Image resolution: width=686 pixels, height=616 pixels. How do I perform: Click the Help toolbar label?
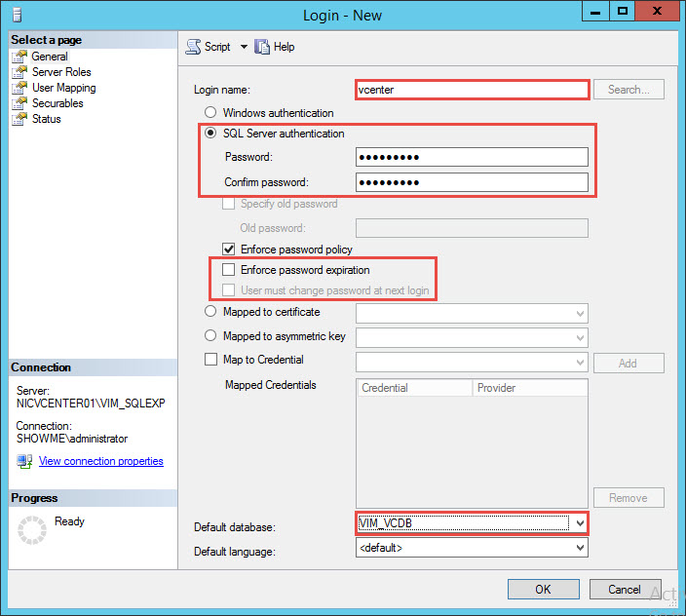pos(284,47)
